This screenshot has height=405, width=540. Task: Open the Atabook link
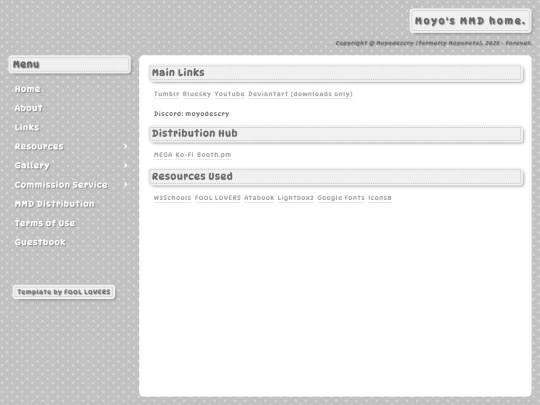click(259, 198)
